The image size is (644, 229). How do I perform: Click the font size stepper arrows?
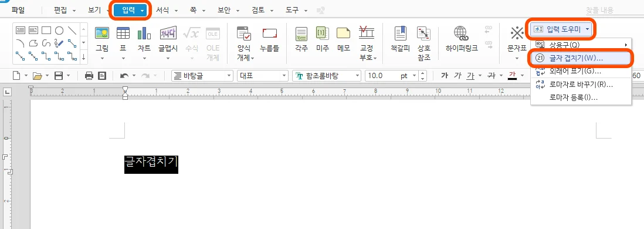tap(423, 76)
